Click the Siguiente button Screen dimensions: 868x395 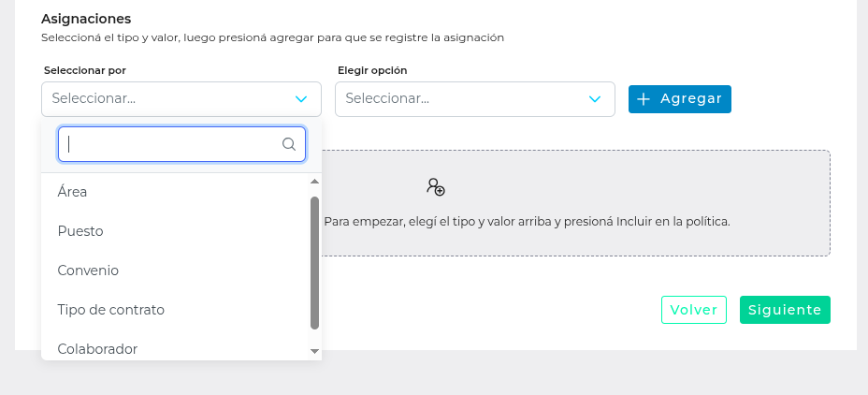pos(785,310)
